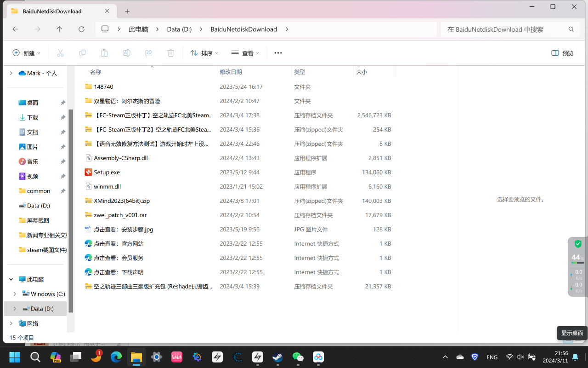Image resolution: width=588 pixels, height=368 pixels.
Task: Expand the Data (D:) tree node
Action: [15, 309]
